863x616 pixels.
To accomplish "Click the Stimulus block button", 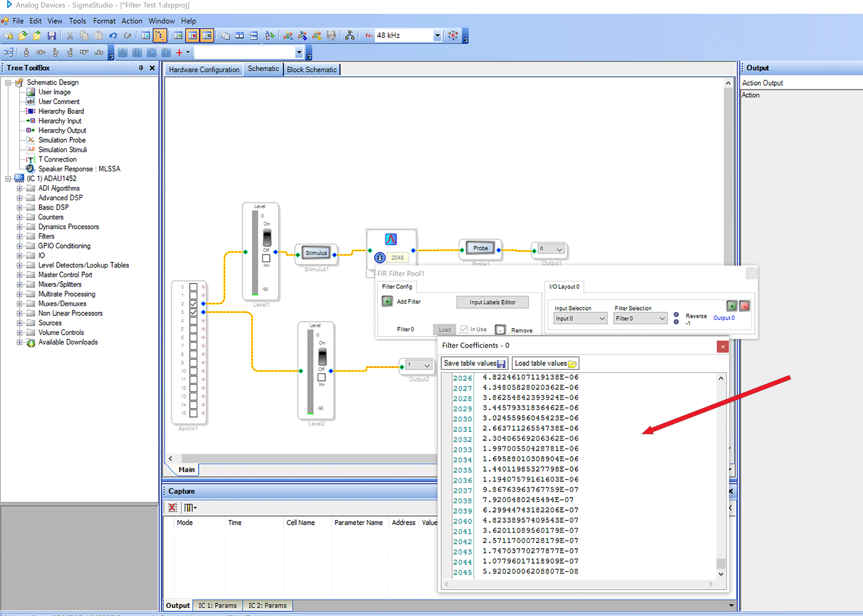I will 316,252.
